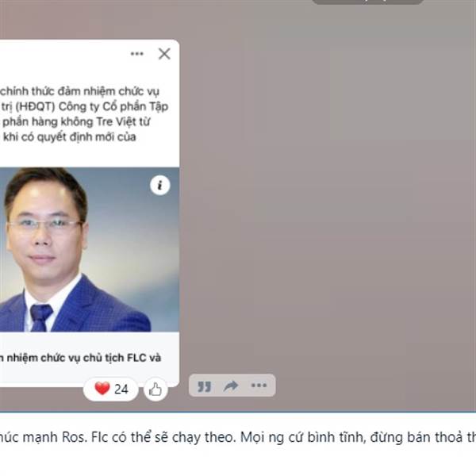This screenshot has height=476, width=476.
Task: Forward the message with the arrow icon
Action: (x=231, y=386)
